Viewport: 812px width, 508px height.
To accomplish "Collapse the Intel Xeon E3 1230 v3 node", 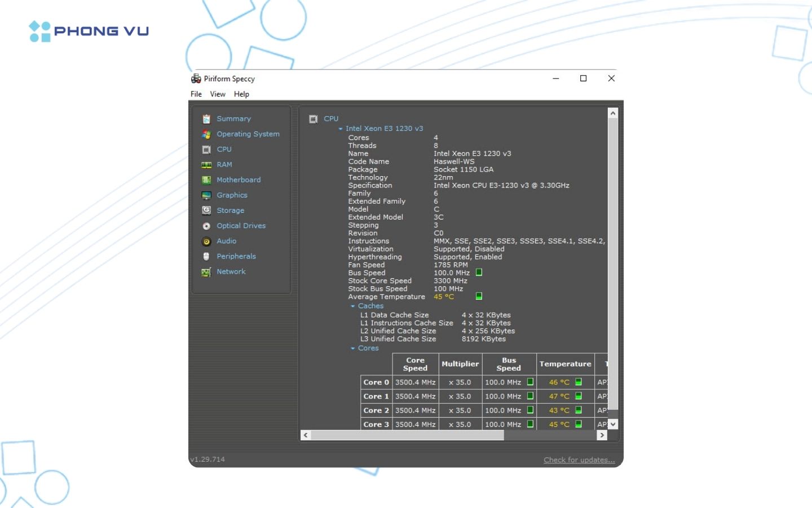I will point(341,129).
